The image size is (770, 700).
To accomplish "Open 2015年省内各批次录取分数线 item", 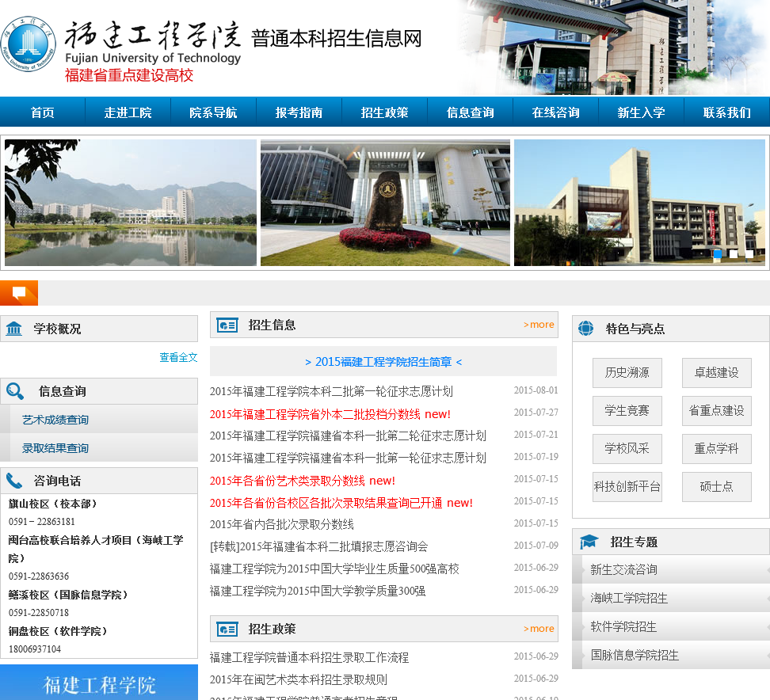I will click(282, 524).
